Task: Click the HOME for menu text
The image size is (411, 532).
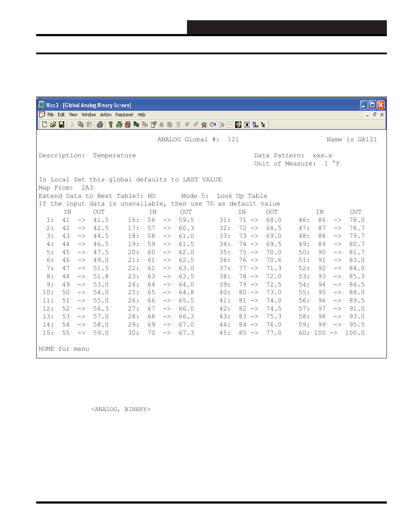Action: pos(64,349)
